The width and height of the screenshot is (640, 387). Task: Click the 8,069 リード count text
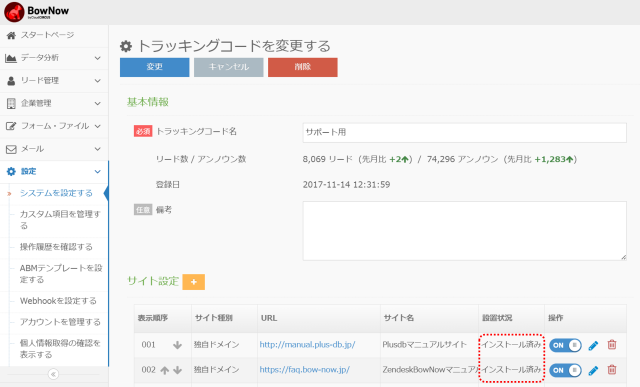point(328,159)
